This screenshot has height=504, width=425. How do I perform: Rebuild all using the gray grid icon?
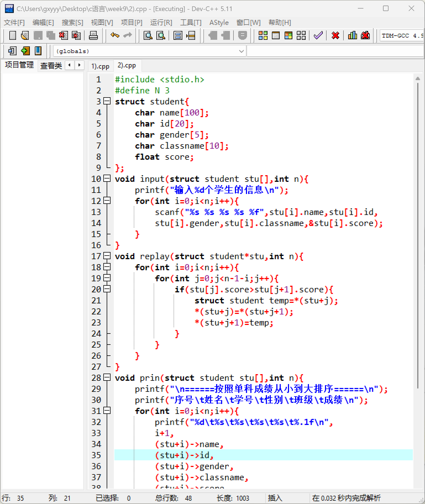301,35
